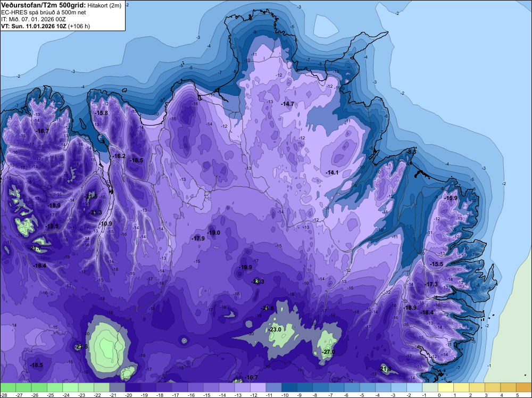Click the -15.5 temperature value
532x398 pixels.
437,264
